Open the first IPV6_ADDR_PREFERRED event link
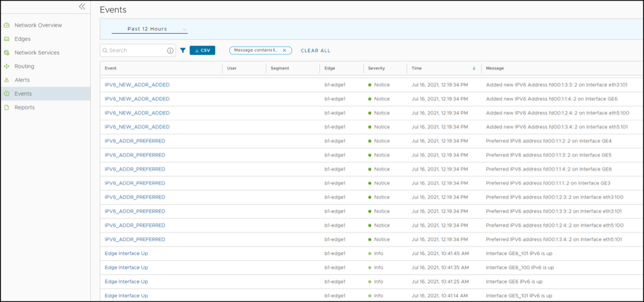 [135, 141]
